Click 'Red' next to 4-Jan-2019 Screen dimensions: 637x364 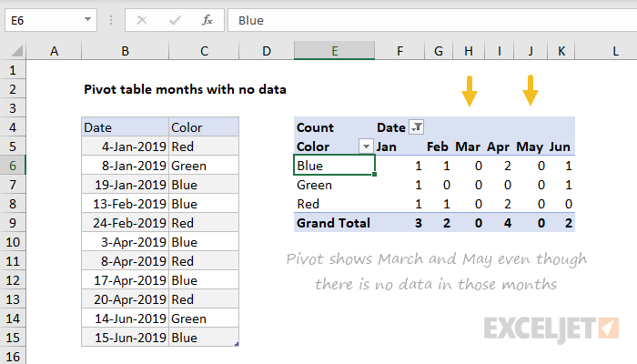click(x=204, y=147)
